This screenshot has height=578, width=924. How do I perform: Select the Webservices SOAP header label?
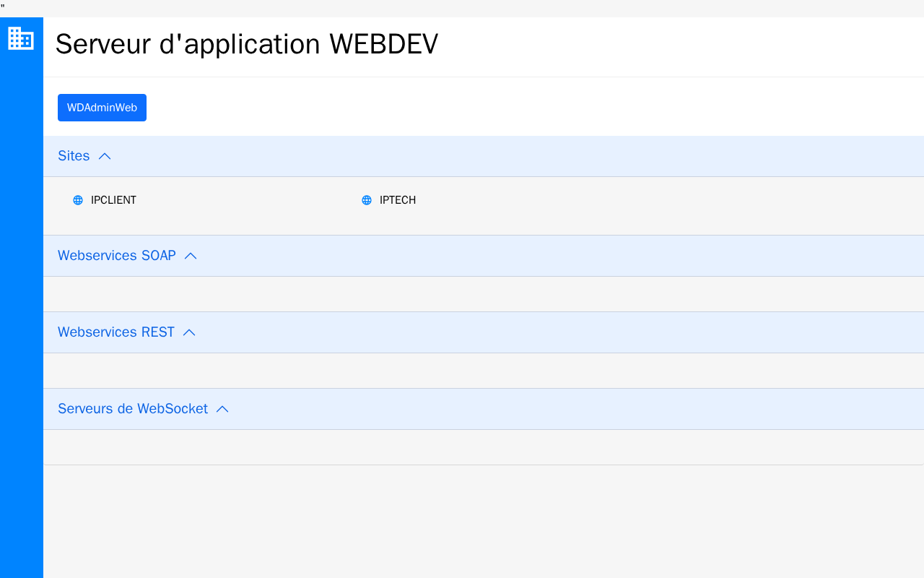click(x=117, y=256)
